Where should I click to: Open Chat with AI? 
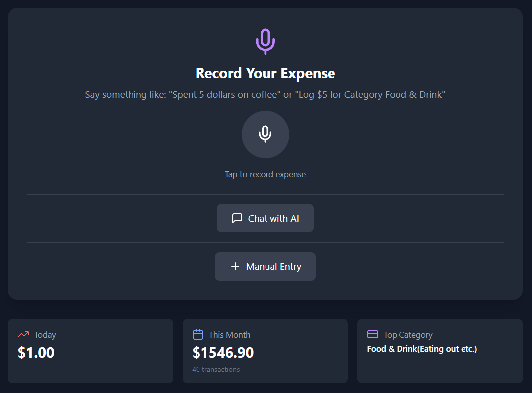[266, 218]
